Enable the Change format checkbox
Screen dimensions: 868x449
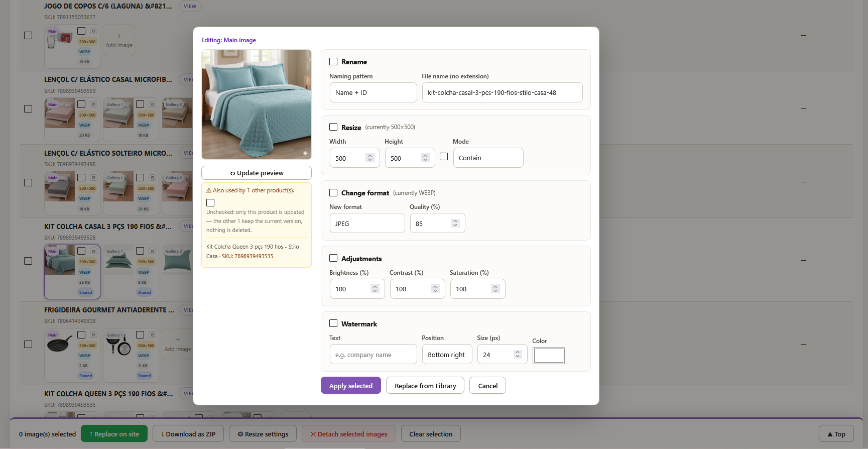click(333, 193)
